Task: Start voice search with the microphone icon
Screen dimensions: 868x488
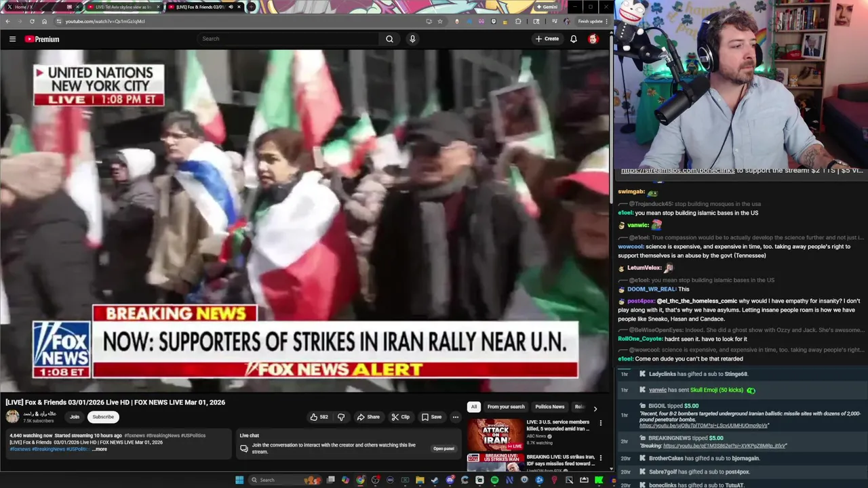Action: coord(412,39)
